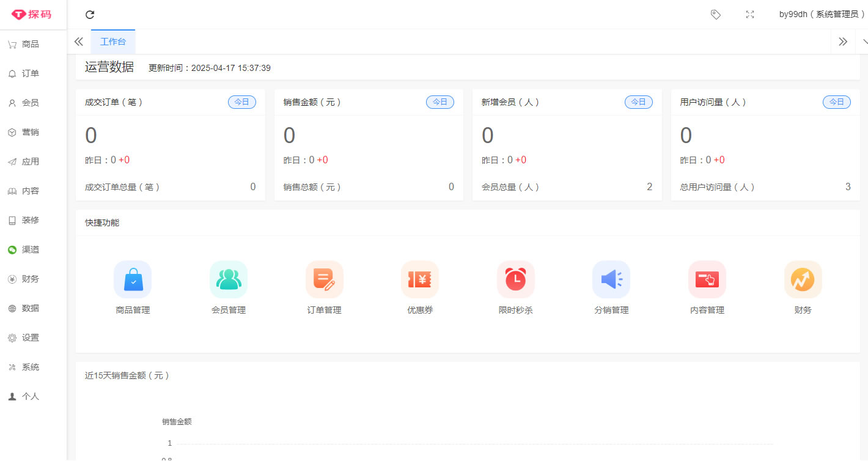This screenshot has height=461, width=868.
Task: Click the 会员总量（人） label
Action: point(510,187)
